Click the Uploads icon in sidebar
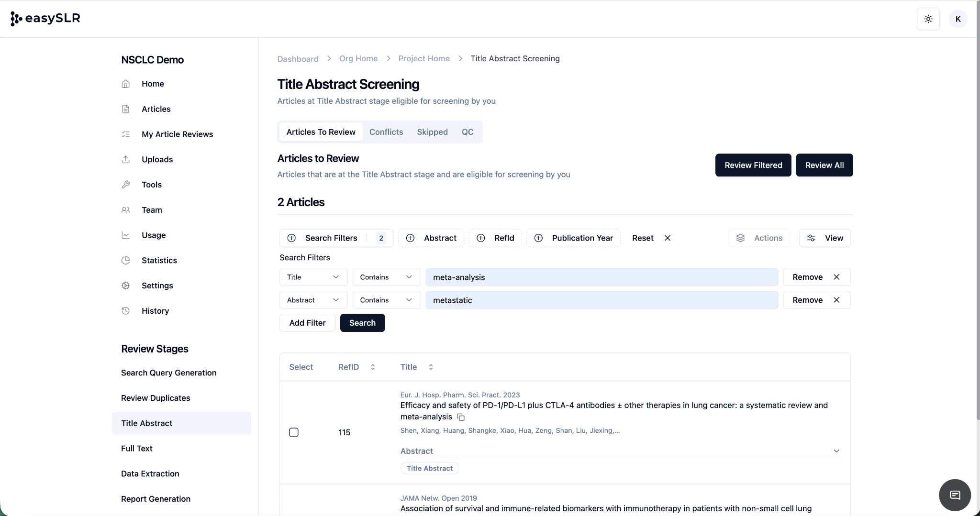Image resolution: width=980 pixels, height=516 pixels. [126, 159]
